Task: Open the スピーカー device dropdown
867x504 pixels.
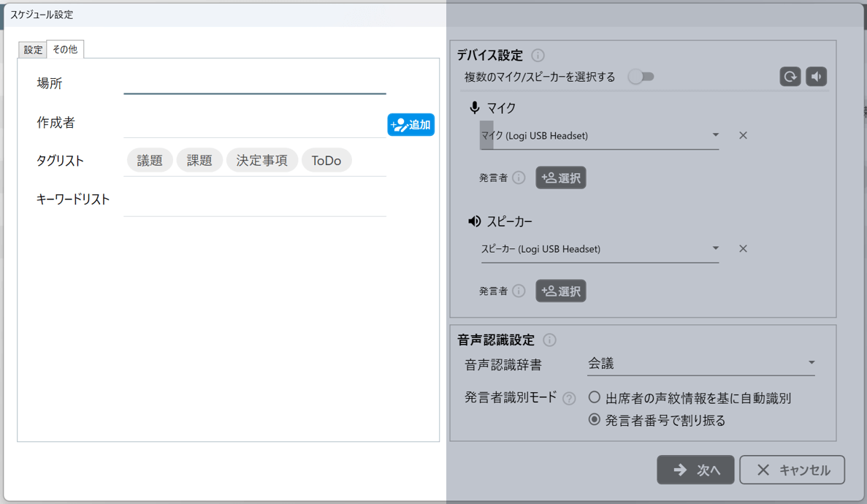Action: tap(599, 248)
